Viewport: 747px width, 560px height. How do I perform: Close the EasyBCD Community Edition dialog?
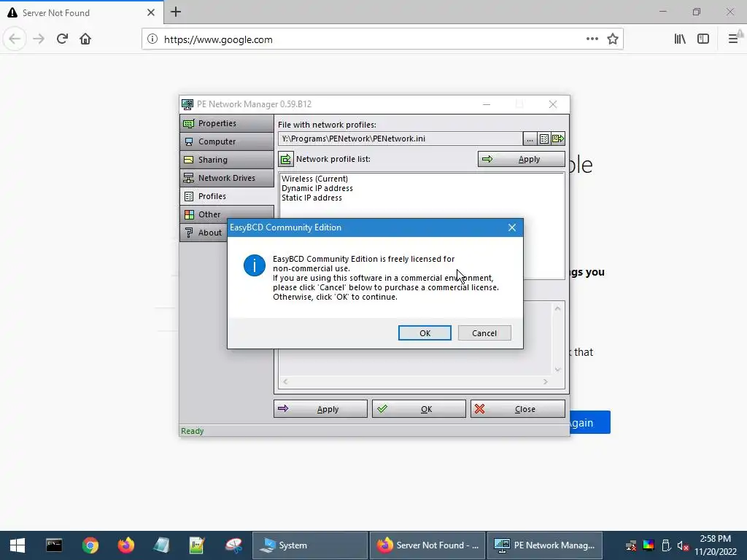[x=511, y=227]
